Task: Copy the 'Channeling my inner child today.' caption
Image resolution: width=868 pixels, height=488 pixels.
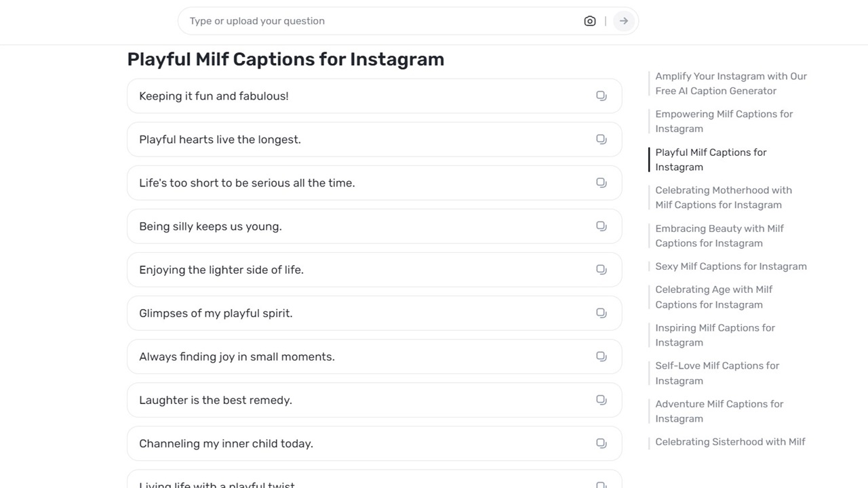Action: point(601,443)
